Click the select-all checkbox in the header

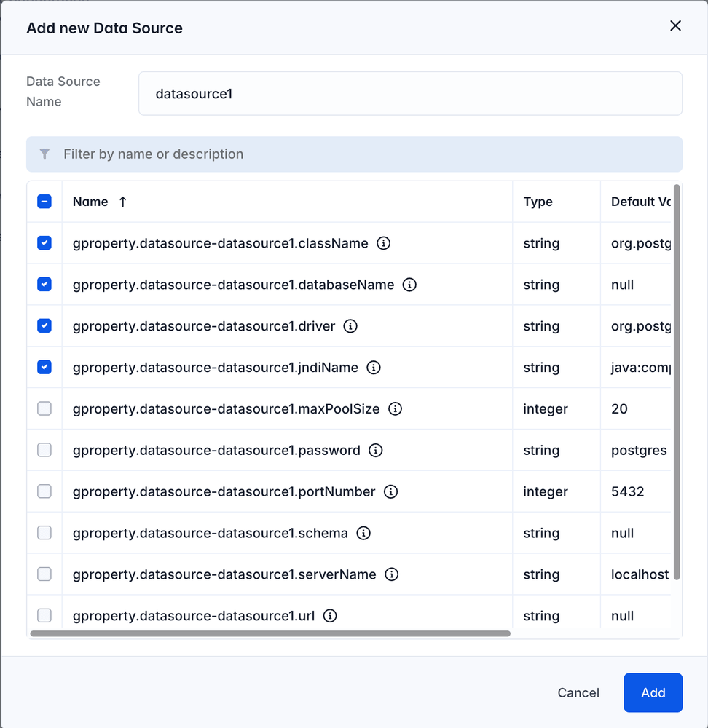(44, 202)
